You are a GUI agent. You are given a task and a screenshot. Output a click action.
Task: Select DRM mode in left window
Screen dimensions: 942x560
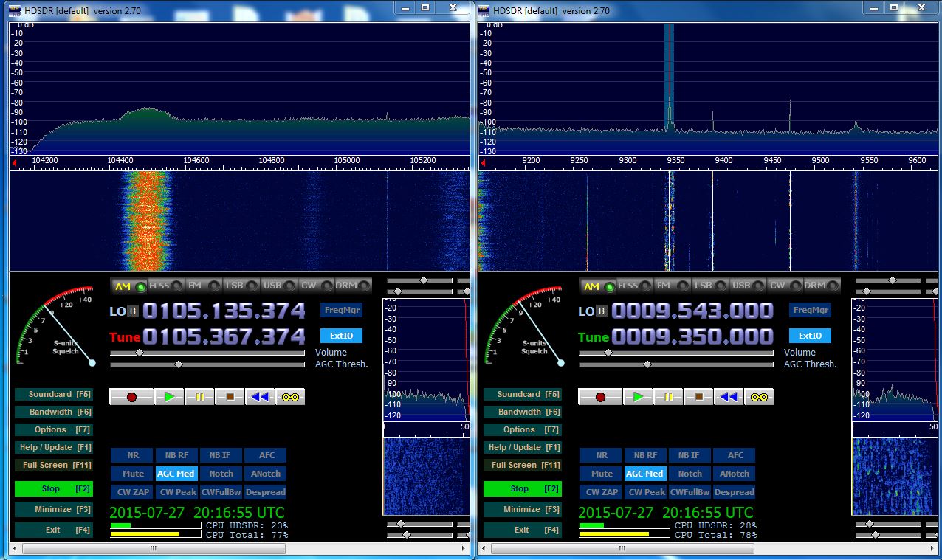click(x=352, y=286)
